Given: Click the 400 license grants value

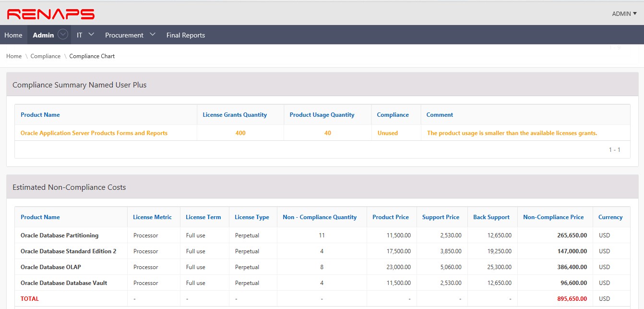Looking at the screenshot, I should tap(240, 133).
